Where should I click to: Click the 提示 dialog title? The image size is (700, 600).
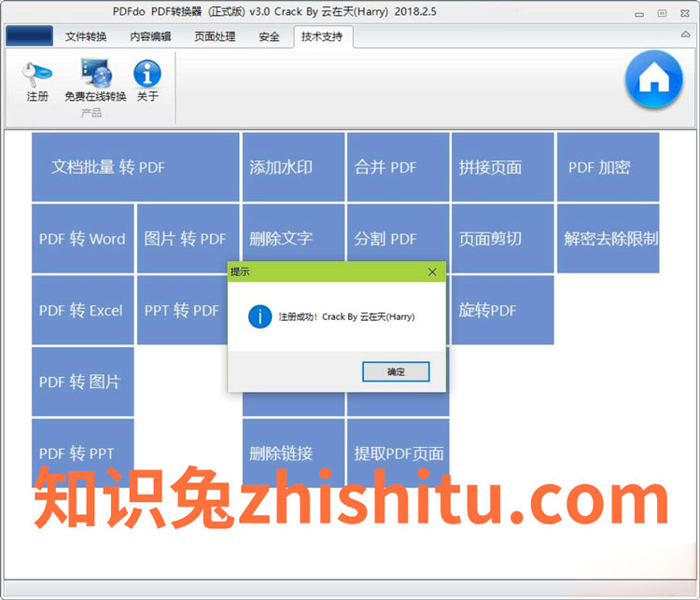pyautogui.click(x=240, y=272)
